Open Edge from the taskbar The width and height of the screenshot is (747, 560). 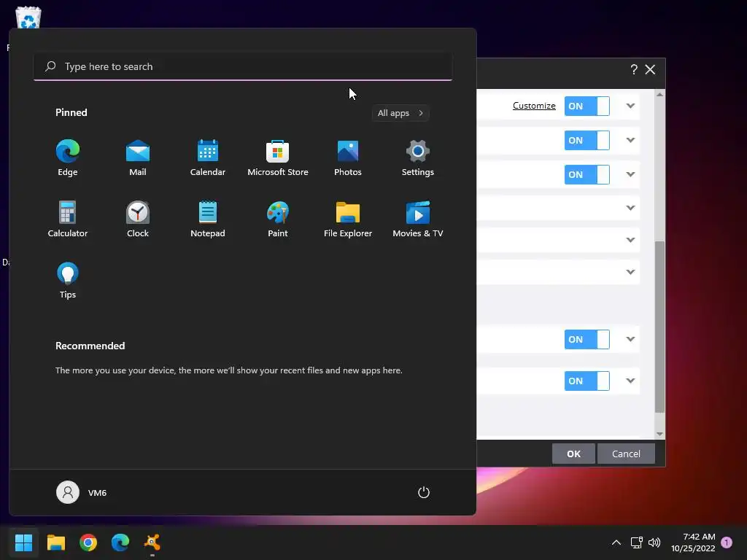(120, 542)
